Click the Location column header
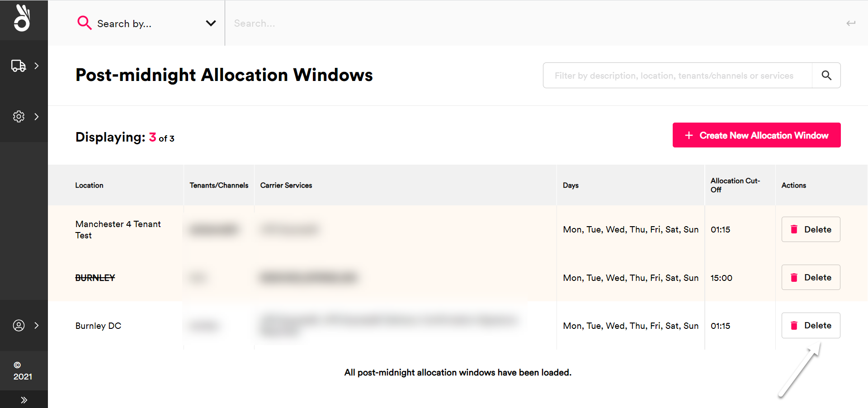The height and width of the screenshot is (408, 868). [89, 185]
